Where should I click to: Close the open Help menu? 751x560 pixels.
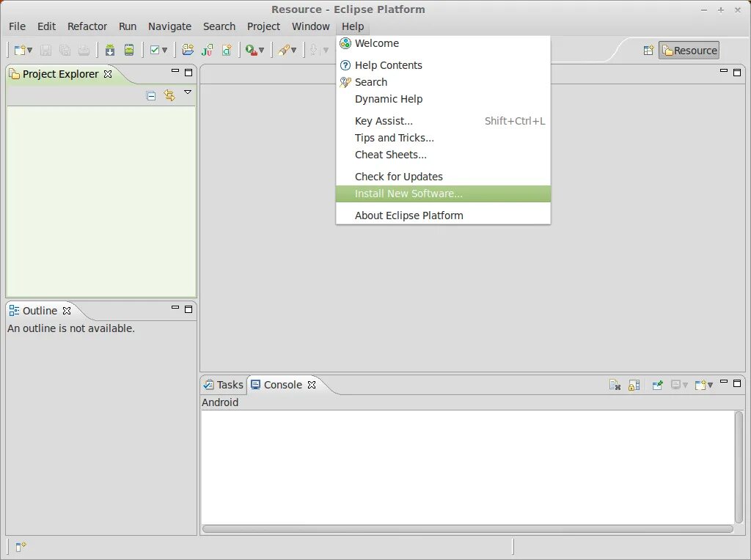pos(353,26)
